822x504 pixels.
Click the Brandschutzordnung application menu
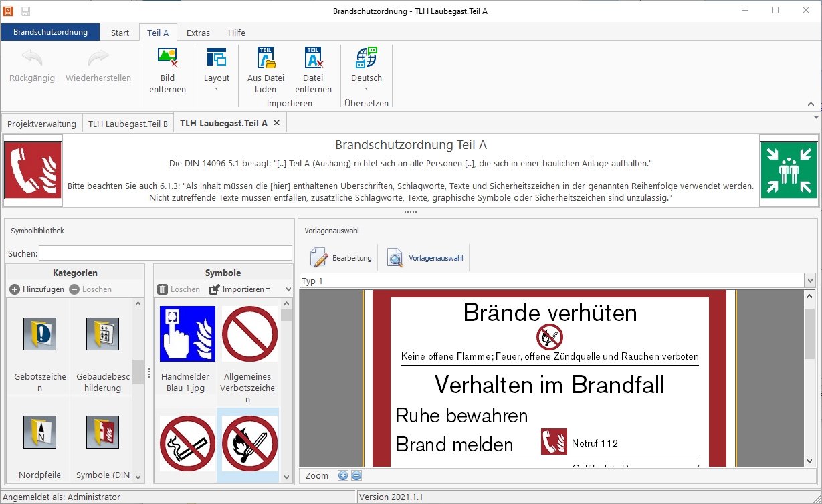pyautogui.click(x=50, y=32)
